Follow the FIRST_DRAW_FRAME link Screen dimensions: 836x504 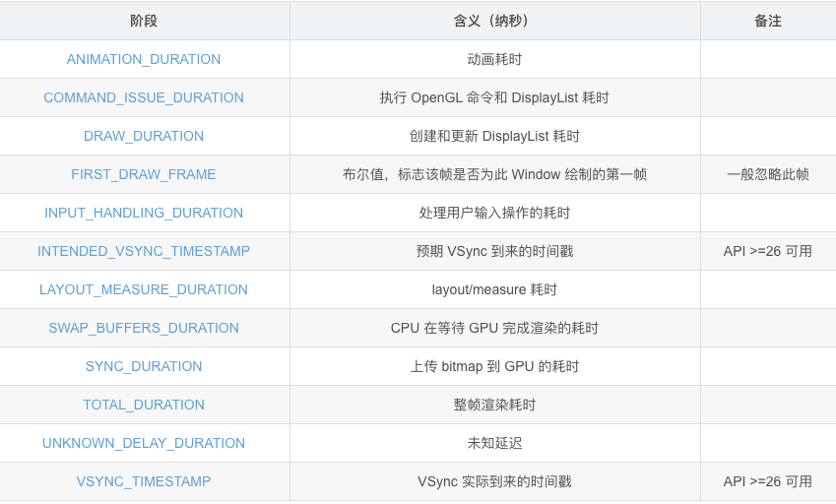point(144,174)
